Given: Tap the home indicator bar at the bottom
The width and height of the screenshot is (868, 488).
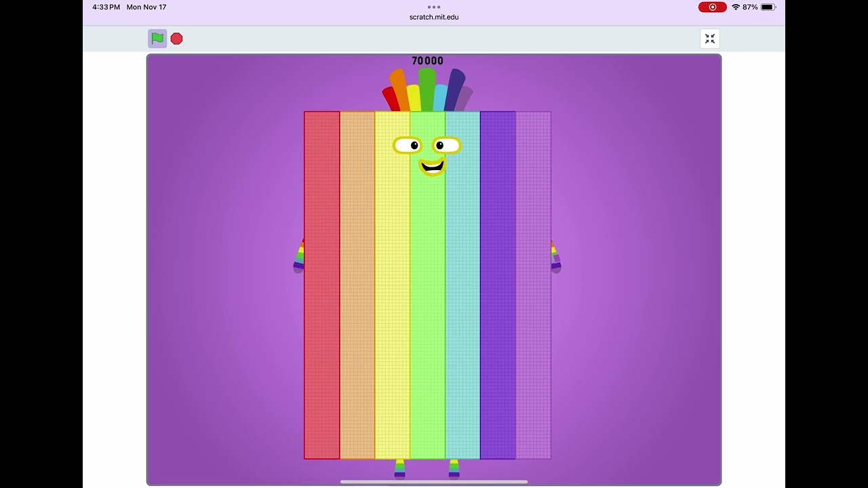Looking at the screenshot, I should pos(434,482).
